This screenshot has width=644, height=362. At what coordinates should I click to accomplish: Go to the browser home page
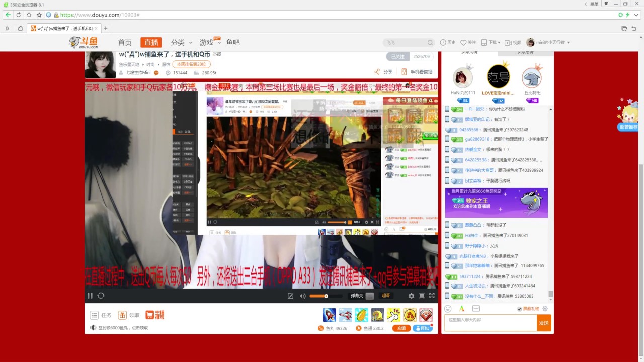click(29, 15)
